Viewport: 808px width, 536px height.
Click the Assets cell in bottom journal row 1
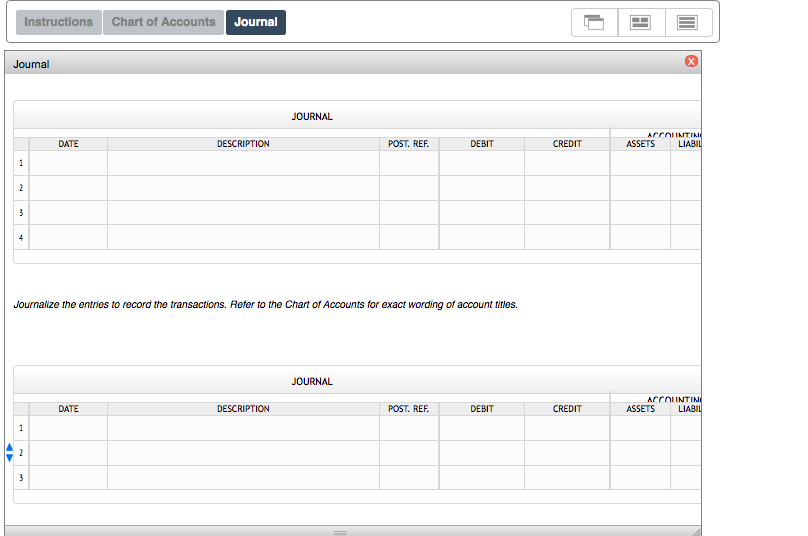tap(641, 428)
